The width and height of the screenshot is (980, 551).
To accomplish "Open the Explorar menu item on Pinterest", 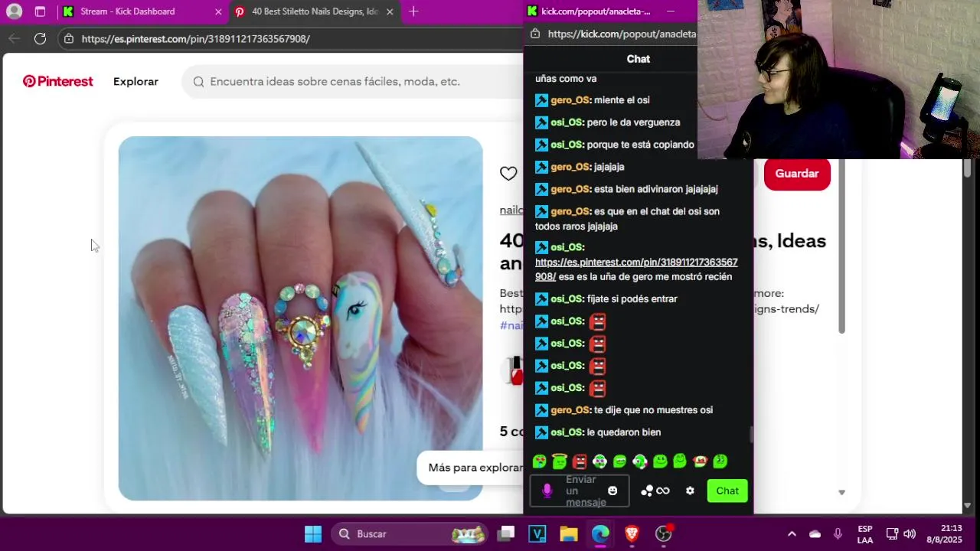I will (x=136, y=81).
